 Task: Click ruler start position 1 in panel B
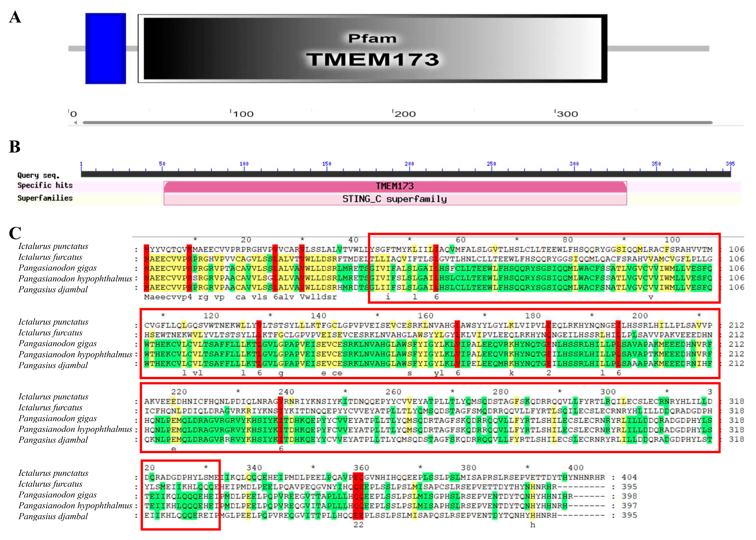click(x=81, y=164)
